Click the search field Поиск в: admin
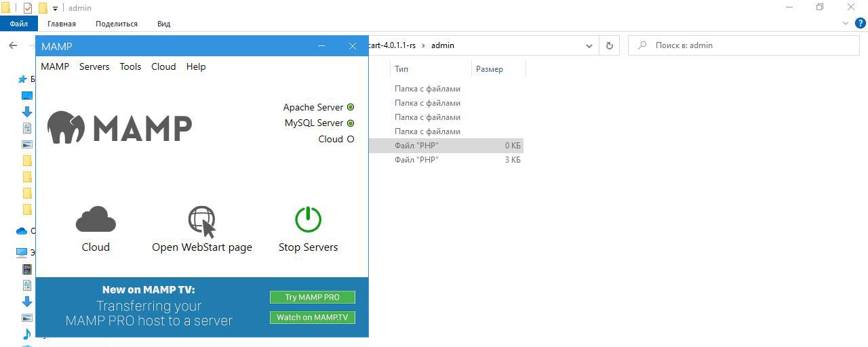Screen dimensions: 868x347 click(746, 45)
